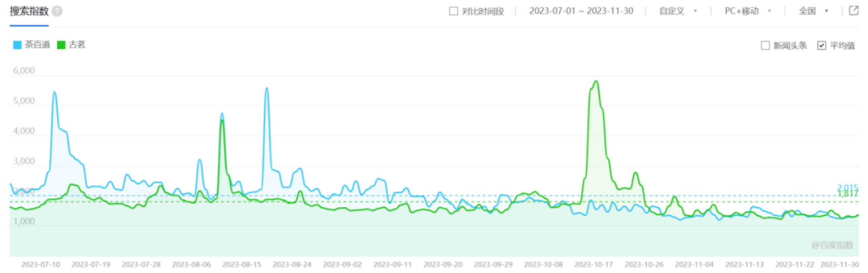Toggle the 茶百道 series label

37,45
